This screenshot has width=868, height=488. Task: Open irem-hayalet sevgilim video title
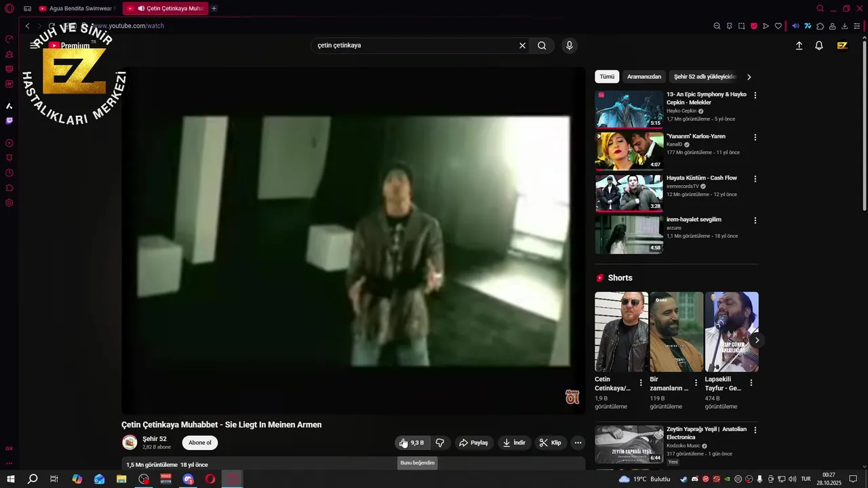tap(694, 220)
